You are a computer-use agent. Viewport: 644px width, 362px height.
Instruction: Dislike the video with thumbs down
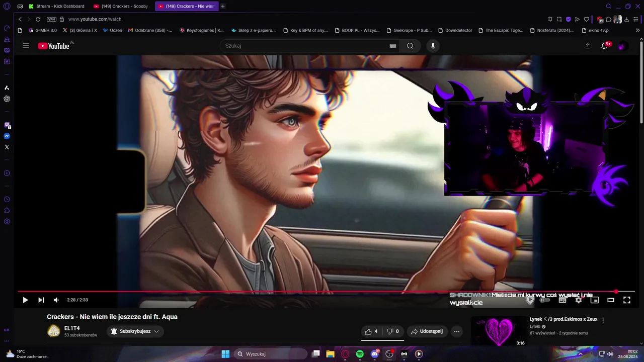(393, 331)
